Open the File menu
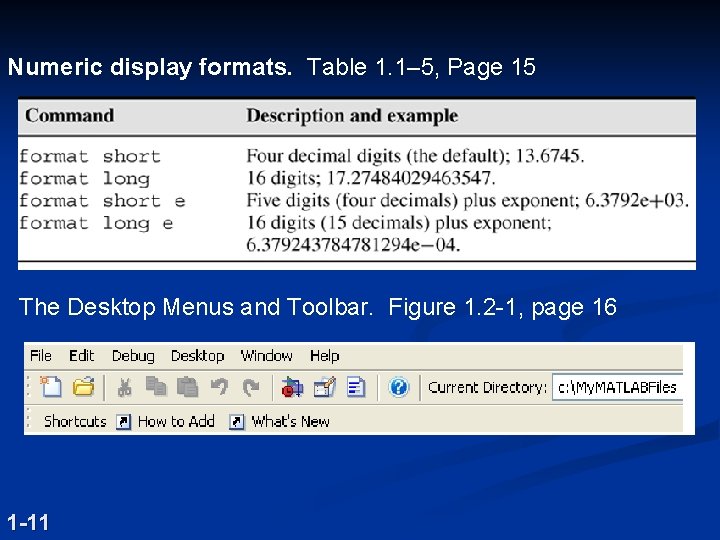 click(x=40, y=355)
